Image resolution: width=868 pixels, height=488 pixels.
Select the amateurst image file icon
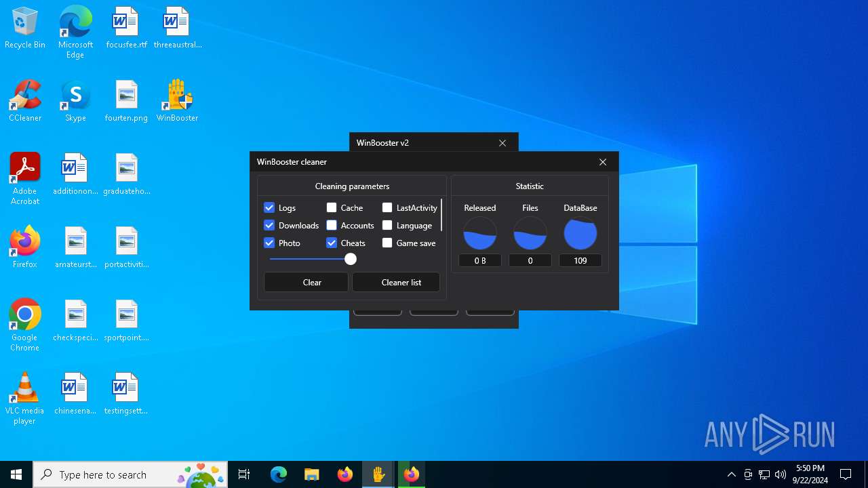(75, 247)
